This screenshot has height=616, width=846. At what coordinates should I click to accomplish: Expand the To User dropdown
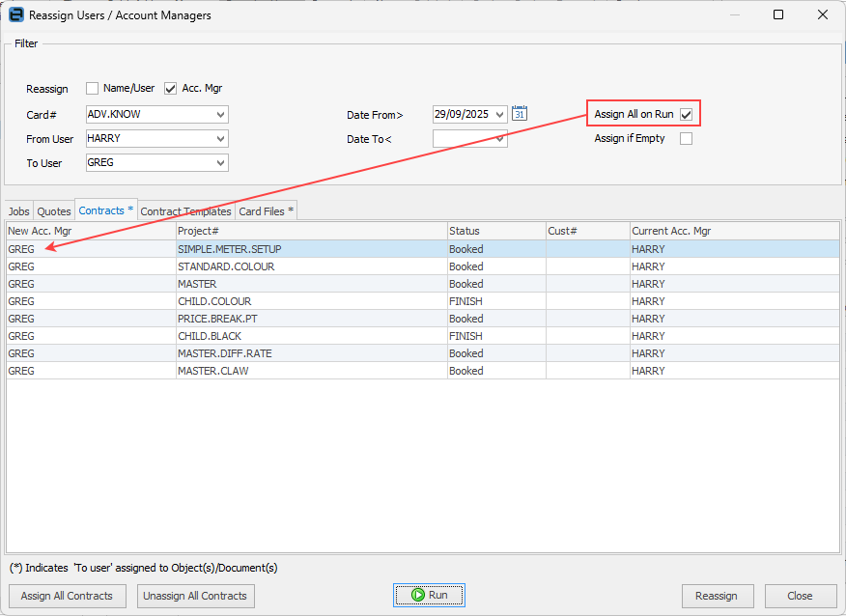pos(221,163)
